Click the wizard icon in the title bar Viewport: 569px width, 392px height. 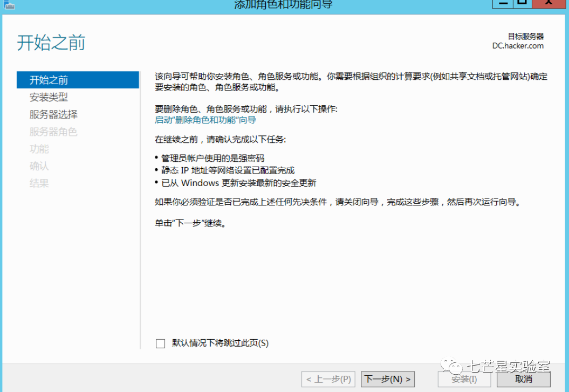point(9,4)
